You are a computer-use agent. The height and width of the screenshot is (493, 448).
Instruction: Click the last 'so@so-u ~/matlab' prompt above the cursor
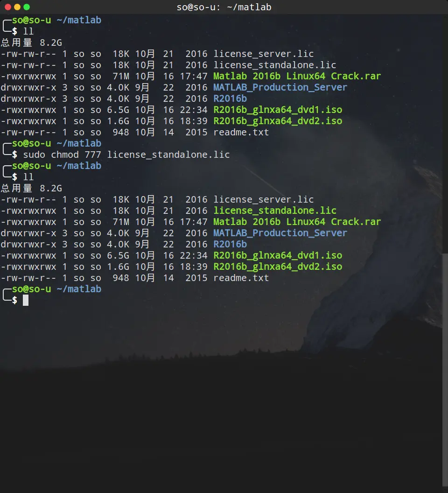[56, 289]
